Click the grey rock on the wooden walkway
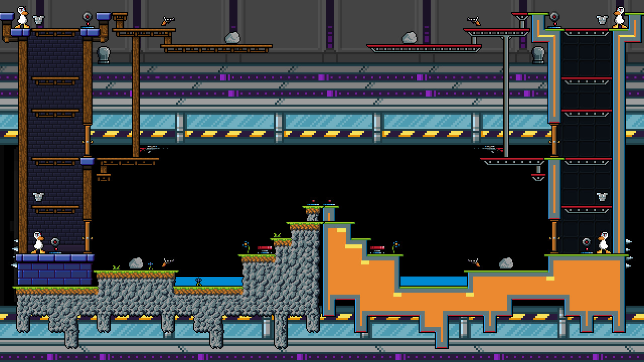This screenshot has width=644, height=362. point(232,38)
